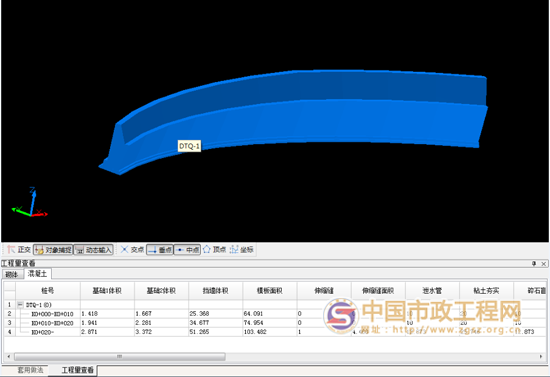The height and width of the screenshot is (377, 550).
Task: Toggle 对象捕捉 object snap
Action: tap(53, 250)
